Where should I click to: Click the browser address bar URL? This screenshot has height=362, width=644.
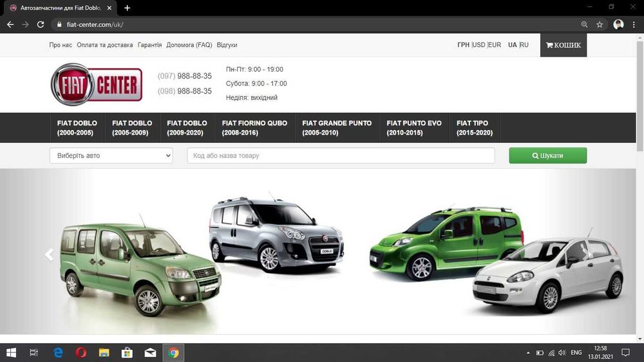[x=95, y=24]
